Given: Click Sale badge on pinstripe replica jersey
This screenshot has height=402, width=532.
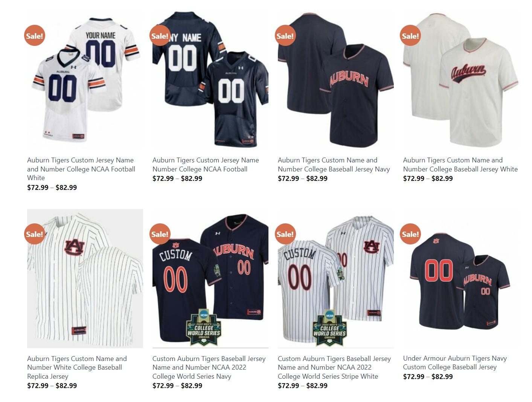Looking at the screenshot, I should pyautogui.click(x=35, y=234).
